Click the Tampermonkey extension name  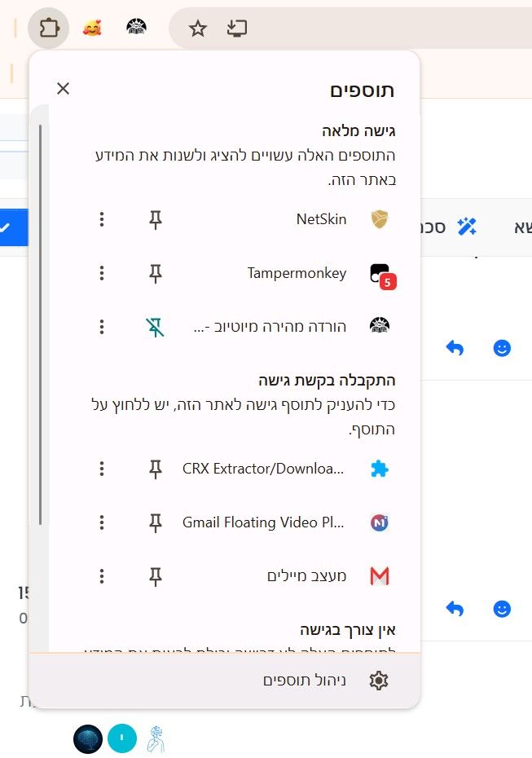click(x=297, y=273)
